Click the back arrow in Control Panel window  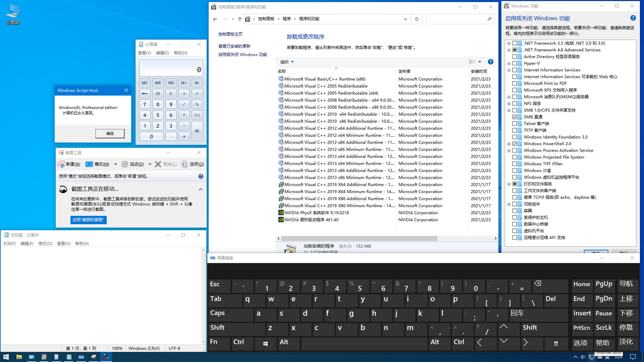[215, 19]
